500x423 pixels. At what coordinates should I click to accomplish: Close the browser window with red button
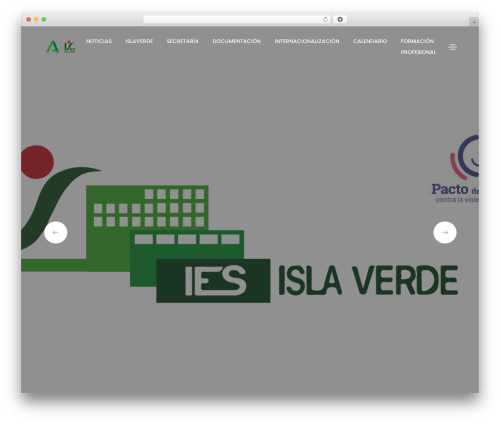tap(29, 19)
